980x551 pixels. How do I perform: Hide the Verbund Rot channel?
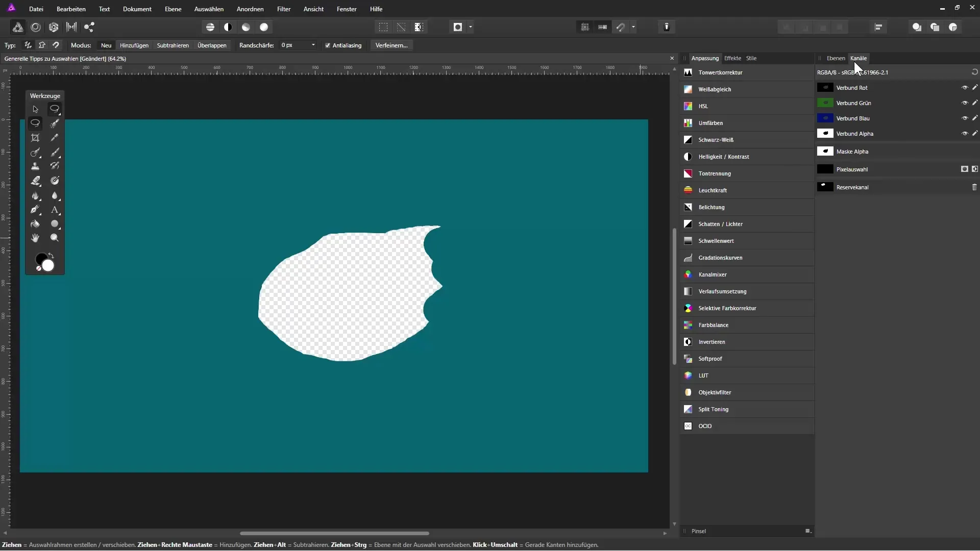click(965, 88)
